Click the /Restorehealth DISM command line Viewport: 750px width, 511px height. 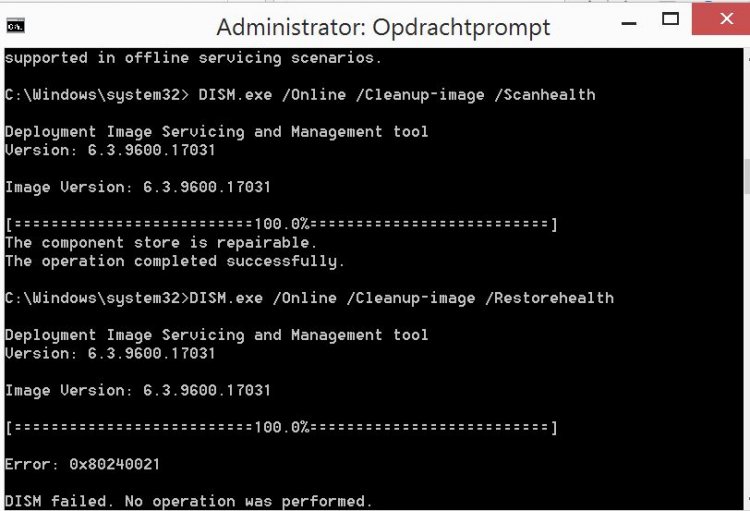pyautogui.click(x=309, y=298)
